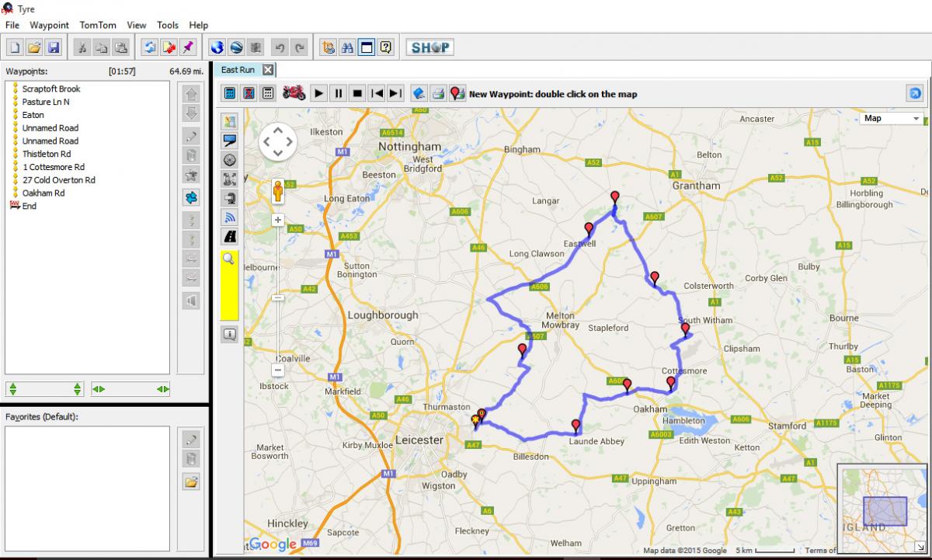Stop the route simulation
The height and width of the screenshot is (560, 932).
pos(357,93)
